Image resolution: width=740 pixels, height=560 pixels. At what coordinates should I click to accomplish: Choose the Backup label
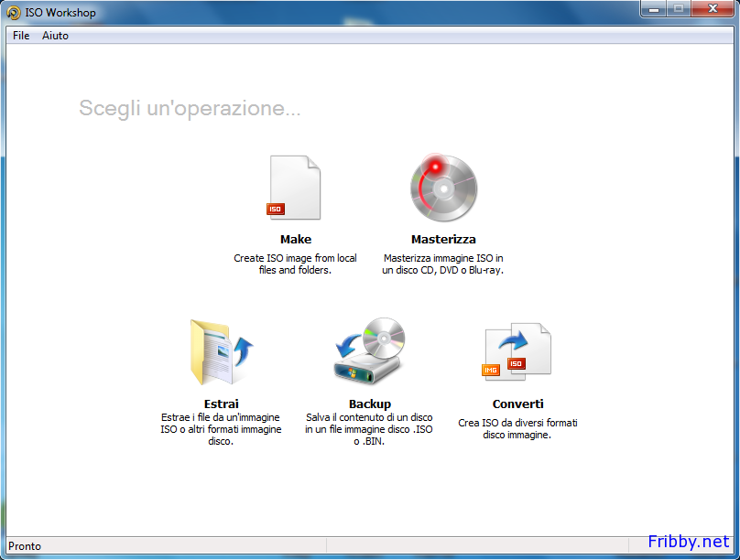(x=369, y=404)
